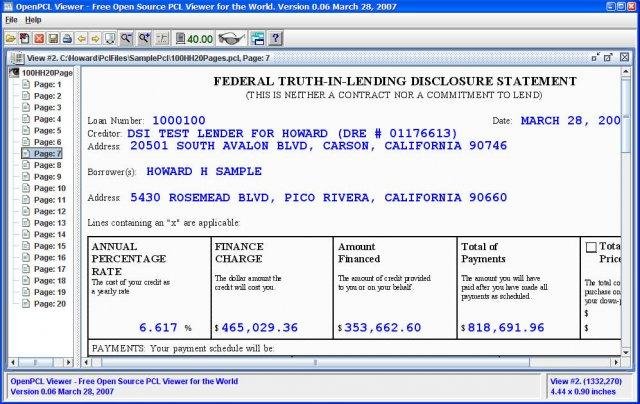Open the Help menu
Viewport: 640px width, 404px height.
pos(33,19)
